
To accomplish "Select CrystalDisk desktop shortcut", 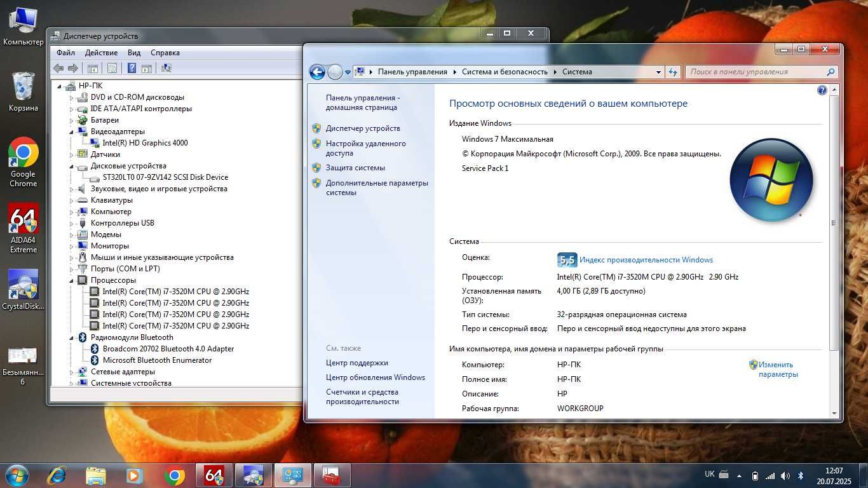I will (x=24, y=290).
